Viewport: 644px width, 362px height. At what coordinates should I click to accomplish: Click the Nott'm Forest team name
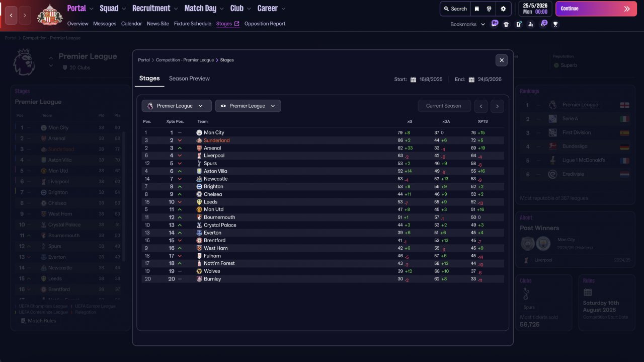(x=219, y=263)
